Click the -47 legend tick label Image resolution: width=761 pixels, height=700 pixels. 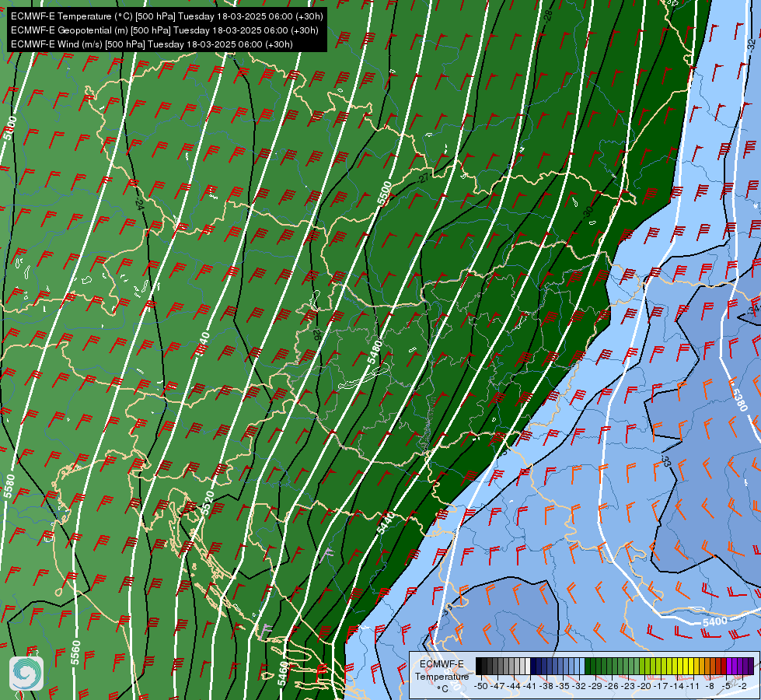pos(497,686)
